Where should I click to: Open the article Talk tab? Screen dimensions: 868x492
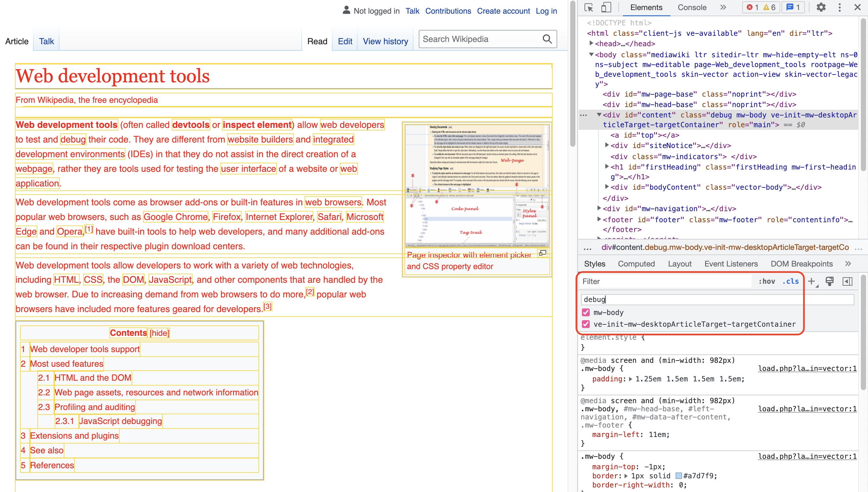click(46, 41)
